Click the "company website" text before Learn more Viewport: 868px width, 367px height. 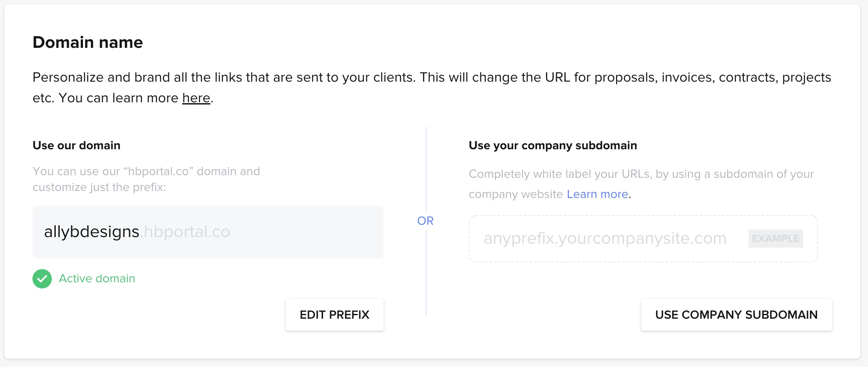516,194
